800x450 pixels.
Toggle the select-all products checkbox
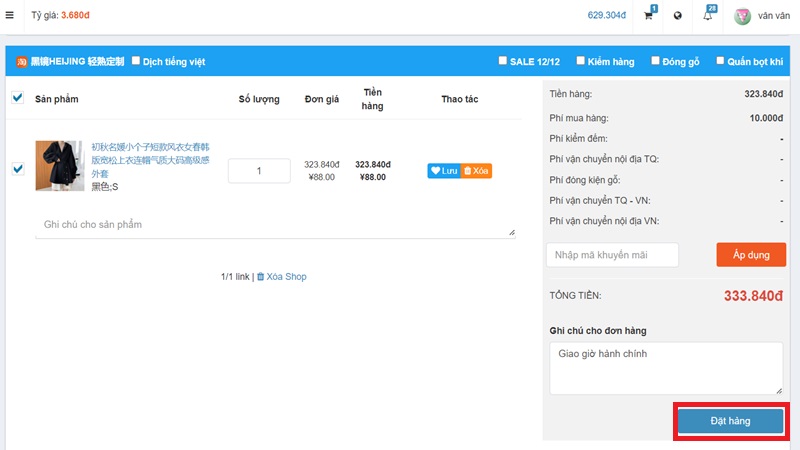pos(17,98)
